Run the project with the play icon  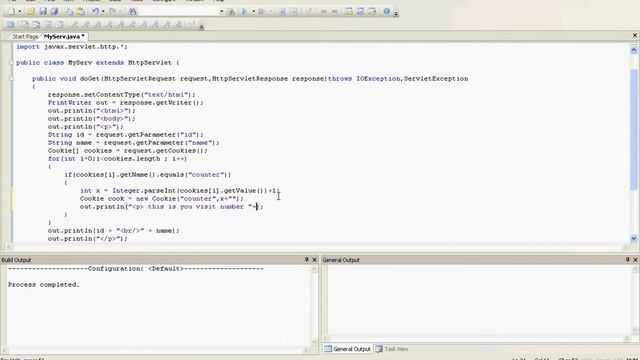pyautogui.click(x=244, y=11)
